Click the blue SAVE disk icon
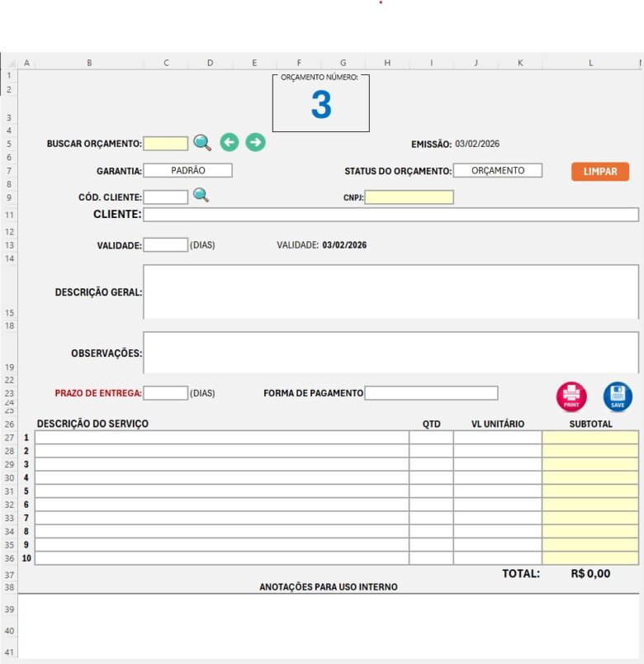This screenshot has width=644, height=664. click(618, 396)
